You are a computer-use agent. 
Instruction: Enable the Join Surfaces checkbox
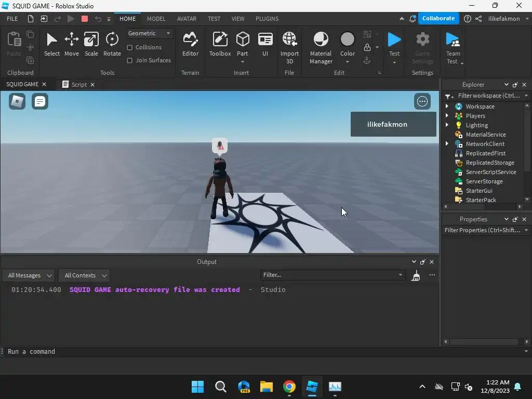point(129,60)
